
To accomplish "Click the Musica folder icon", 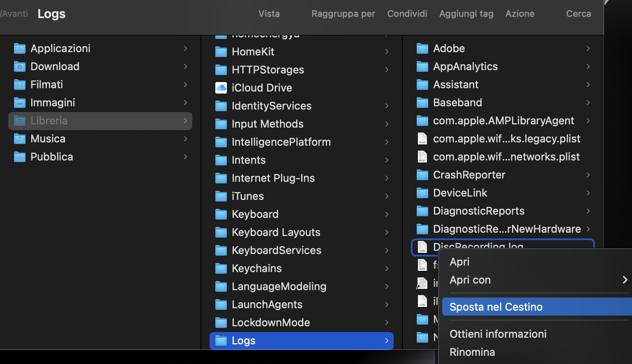I will point(20,139).
